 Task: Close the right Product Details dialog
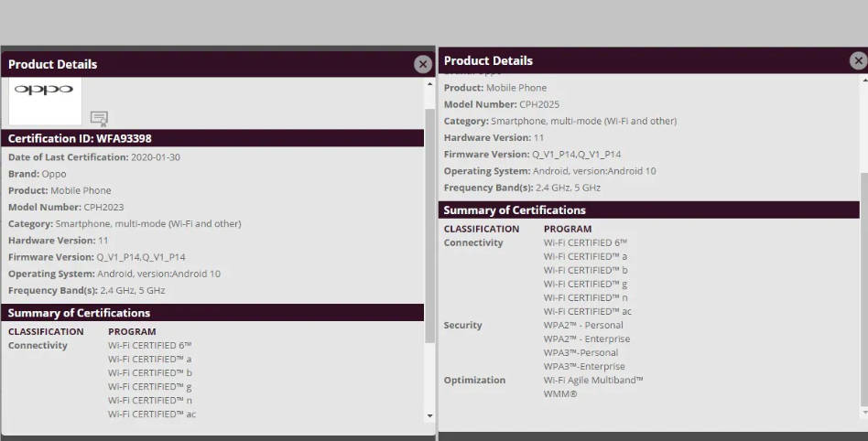(858, 60)
